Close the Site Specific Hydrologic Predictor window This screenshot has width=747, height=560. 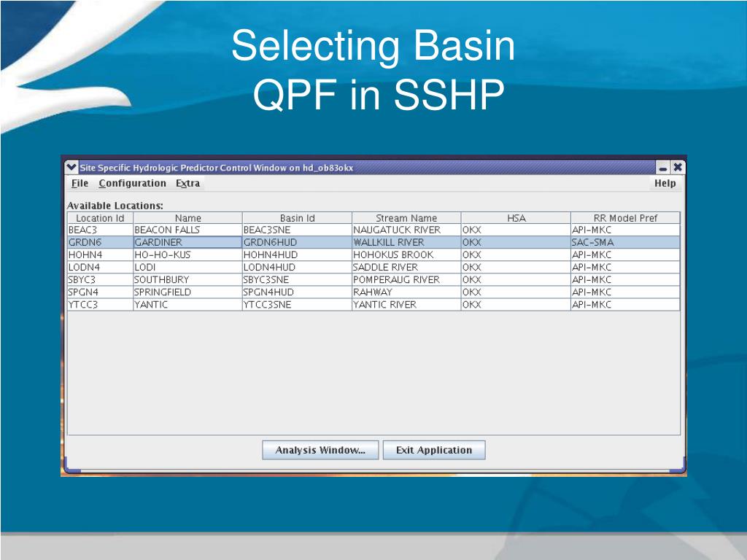point(678,168)
